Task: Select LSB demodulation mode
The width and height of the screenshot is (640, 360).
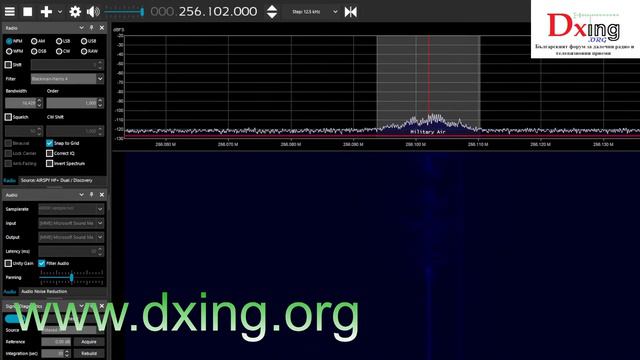Action: (x=63, y=41)
